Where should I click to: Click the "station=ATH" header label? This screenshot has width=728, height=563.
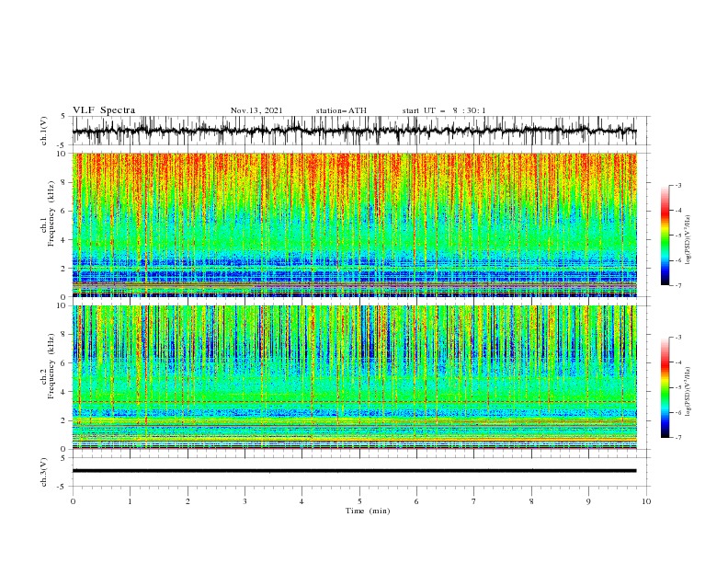coord(341,110)
